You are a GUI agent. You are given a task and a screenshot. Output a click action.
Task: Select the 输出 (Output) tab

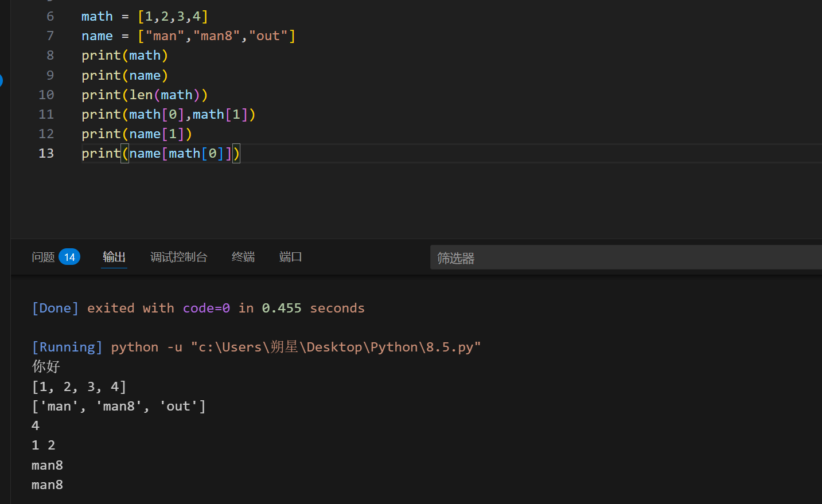click(x=114, y=257)
